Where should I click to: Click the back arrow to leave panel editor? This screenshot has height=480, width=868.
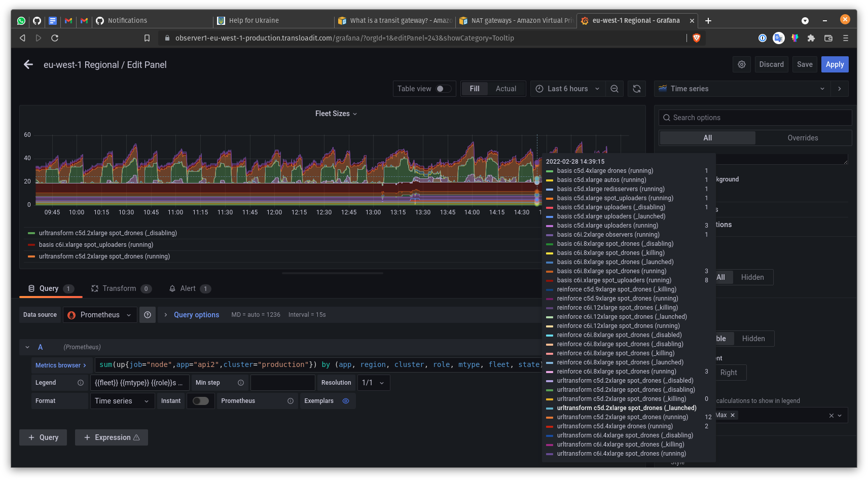[28, 64]
